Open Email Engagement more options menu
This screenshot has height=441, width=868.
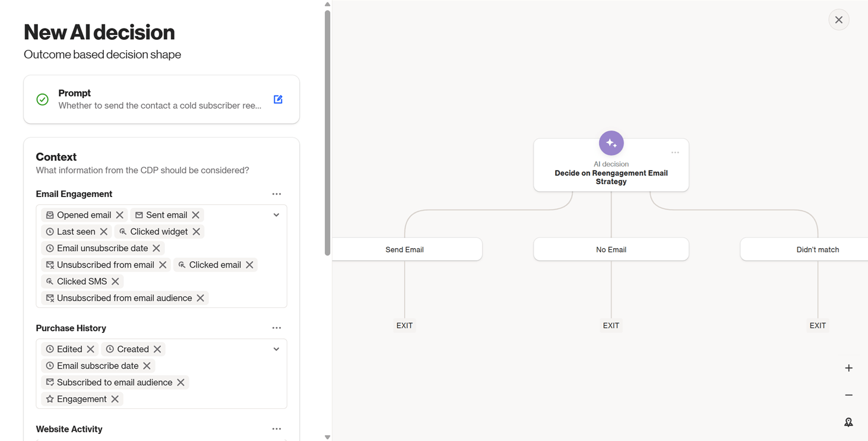pyautogui.click(x=277, y=194)
